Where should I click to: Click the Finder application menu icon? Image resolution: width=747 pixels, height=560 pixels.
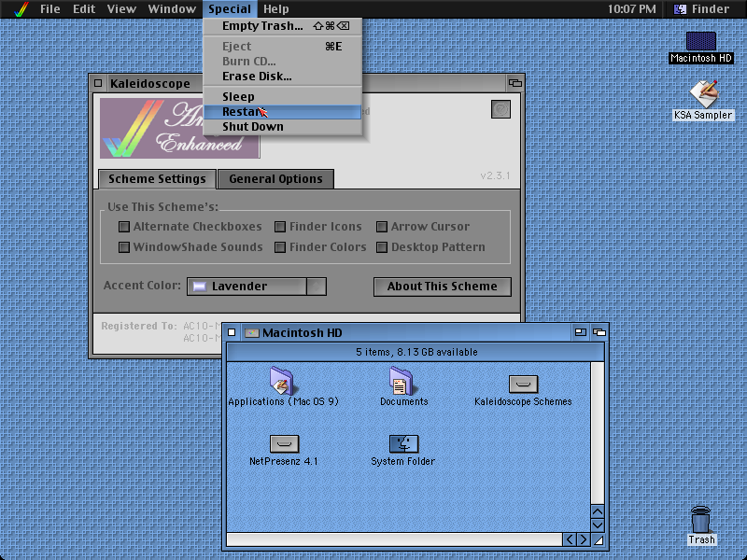coord(681,9)
